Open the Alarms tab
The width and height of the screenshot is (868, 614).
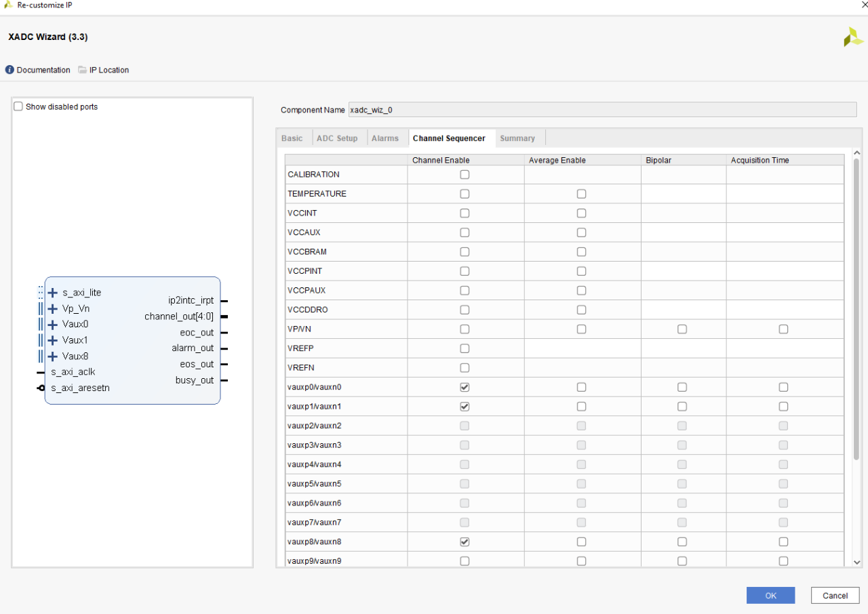click(385, 138)
